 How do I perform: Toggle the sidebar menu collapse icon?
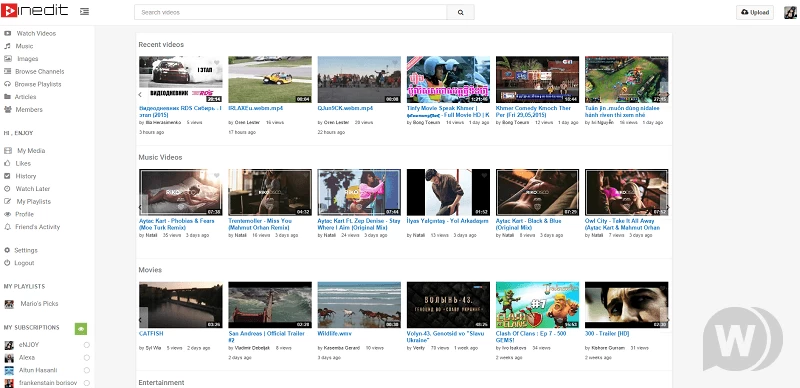[85, 11]
